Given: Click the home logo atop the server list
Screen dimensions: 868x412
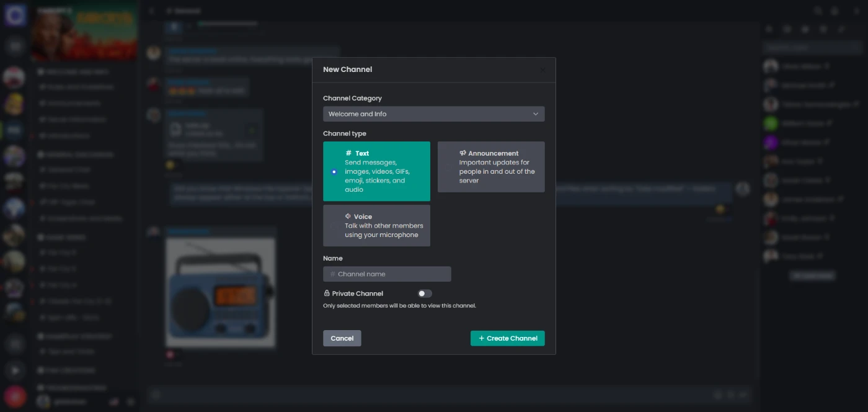Looking at the screenshot, I should tap(15, 15).
